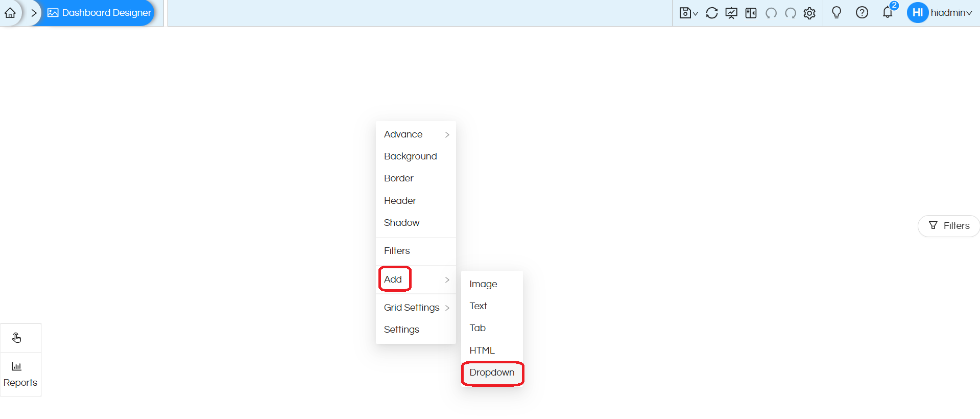Add an Image from the submenu

[x=492, y=284]
